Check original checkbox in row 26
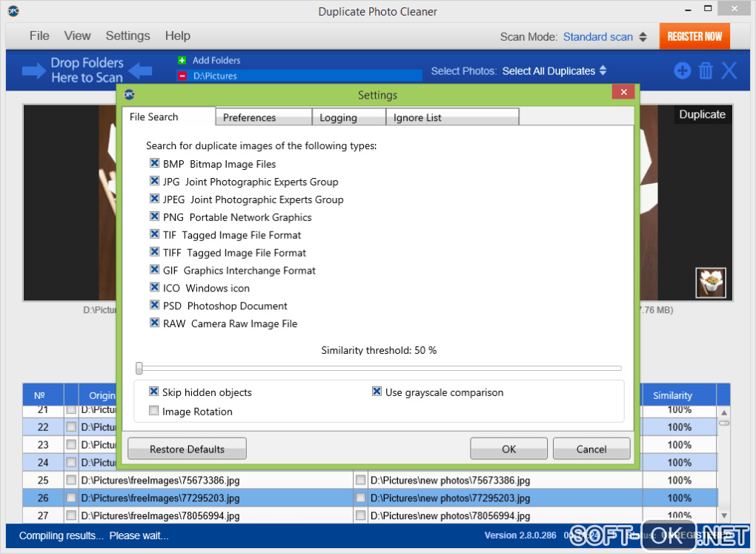The image size is (756, 554). point(71,498)
